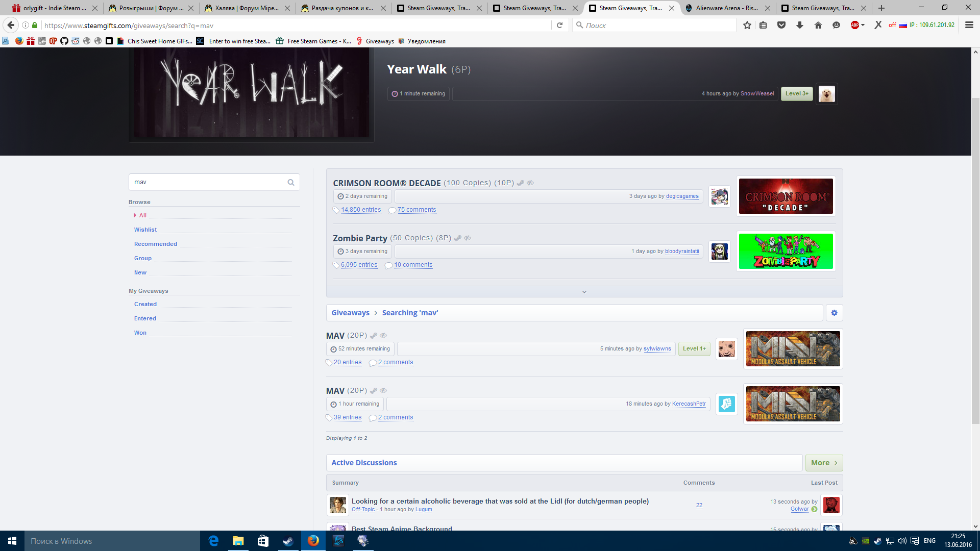Switch to the Раздача купонов tab

click(x=343, y=8)
